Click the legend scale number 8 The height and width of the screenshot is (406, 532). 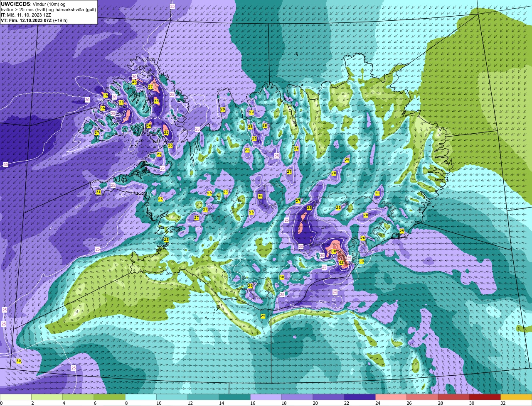(126, 403)
